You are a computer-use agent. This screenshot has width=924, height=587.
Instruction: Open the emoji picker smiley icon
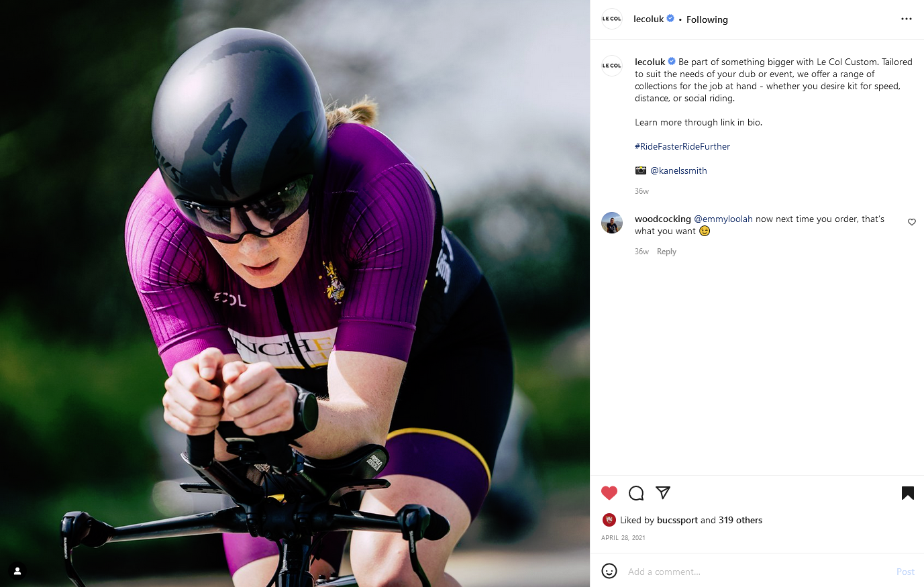(609, 571)
